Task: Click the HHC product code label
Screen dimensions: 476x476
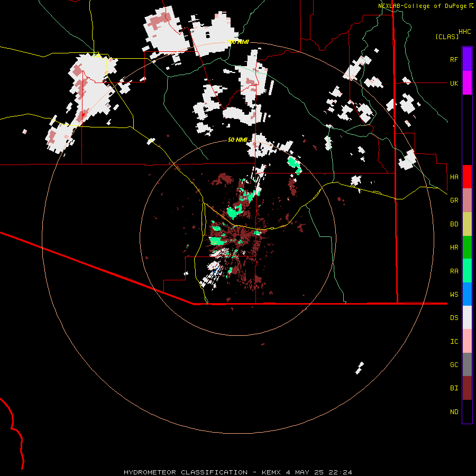Action: [464, 32]
